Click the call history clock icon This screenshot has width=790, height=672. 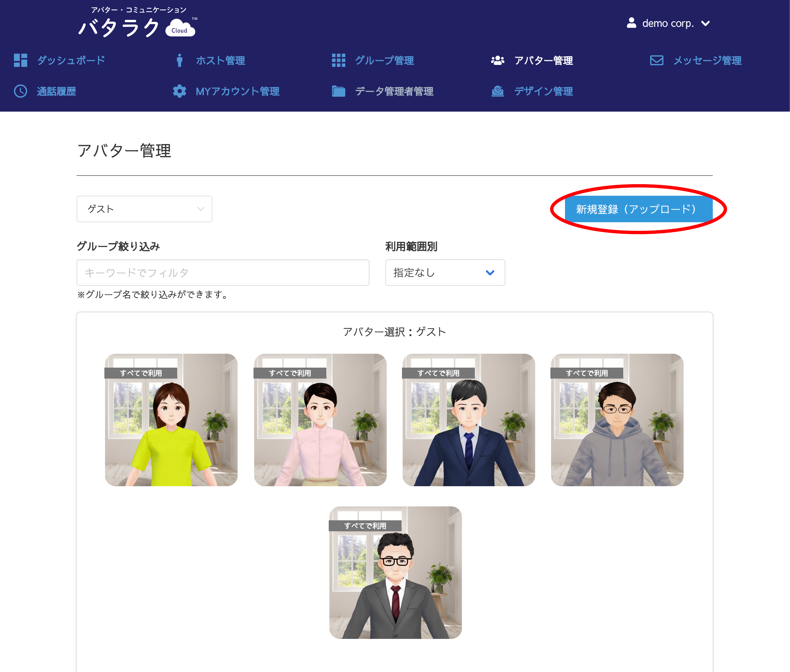click(20, 91)
